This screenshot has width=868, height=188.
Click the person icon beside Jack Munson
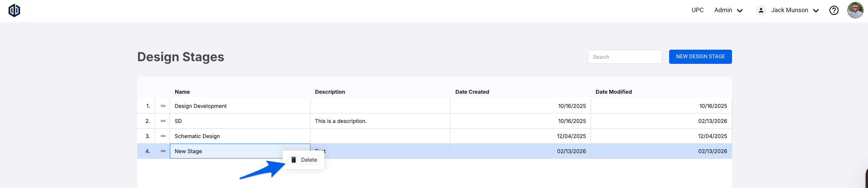pos(761,10)
